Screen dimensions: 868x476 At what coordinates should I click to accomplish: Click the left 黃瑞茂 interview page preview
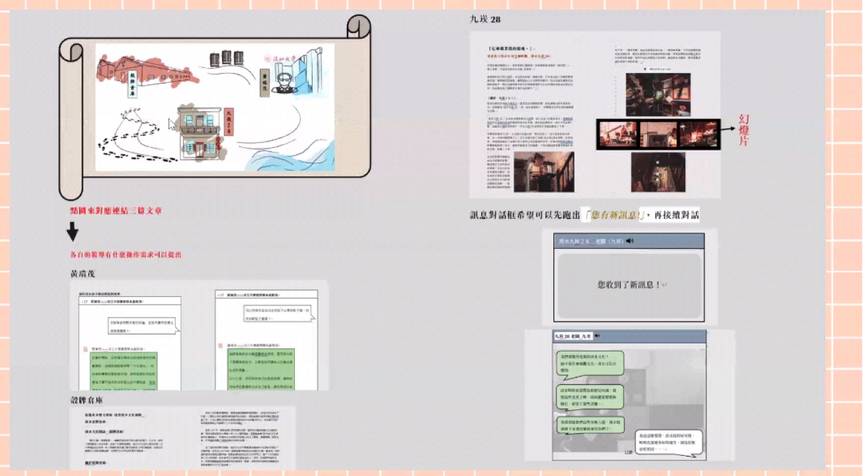[130, 341]
